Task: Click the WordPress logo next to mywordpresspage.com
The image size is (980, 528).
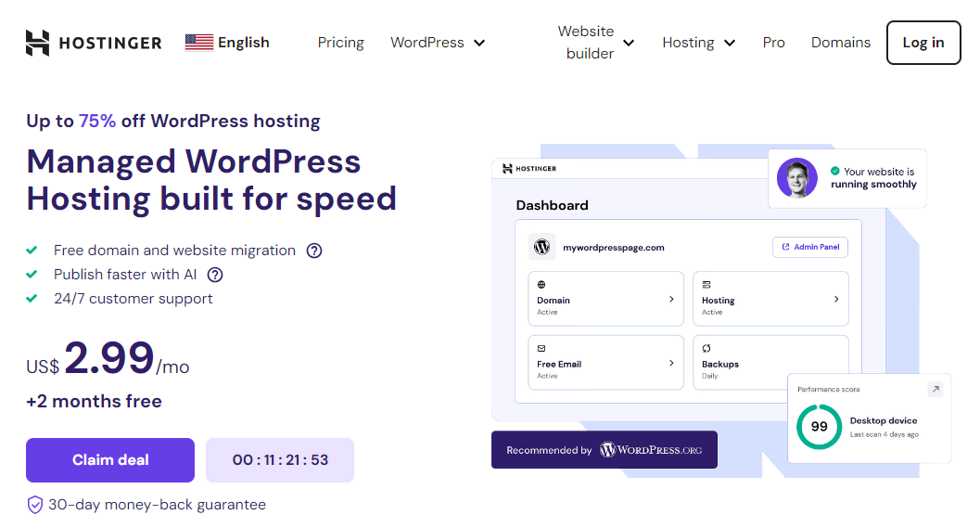Action: [x=541, y=247]
